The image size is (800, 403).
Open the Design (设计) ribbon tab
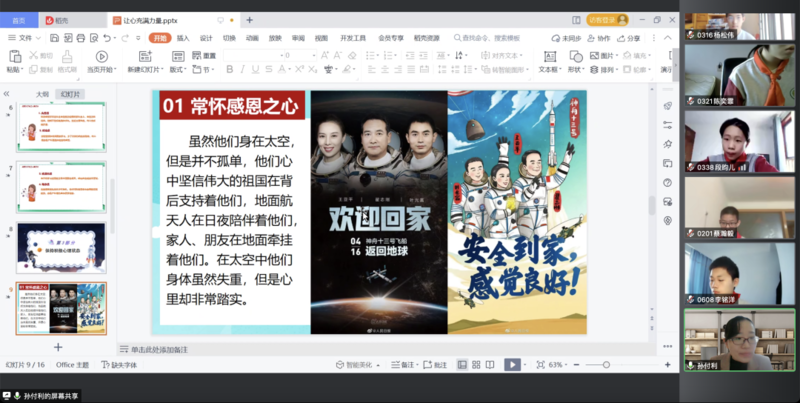tap(206, 38)
